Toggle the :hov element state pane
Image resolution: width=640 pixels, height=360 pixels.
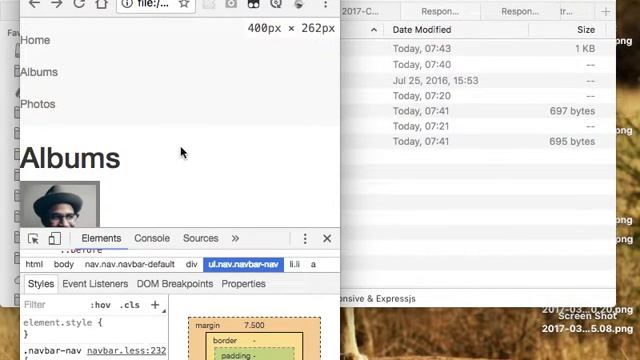coord(100,305)
